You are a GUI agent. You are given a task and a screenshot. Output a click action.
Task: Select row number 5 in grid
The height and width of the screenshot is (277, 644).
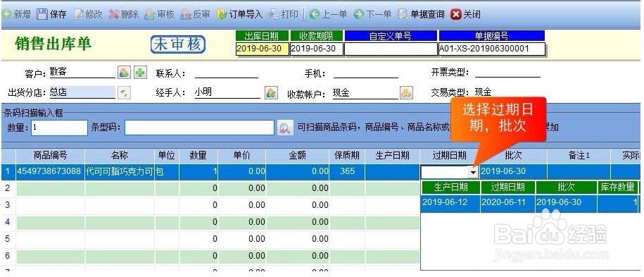point(8,239)
